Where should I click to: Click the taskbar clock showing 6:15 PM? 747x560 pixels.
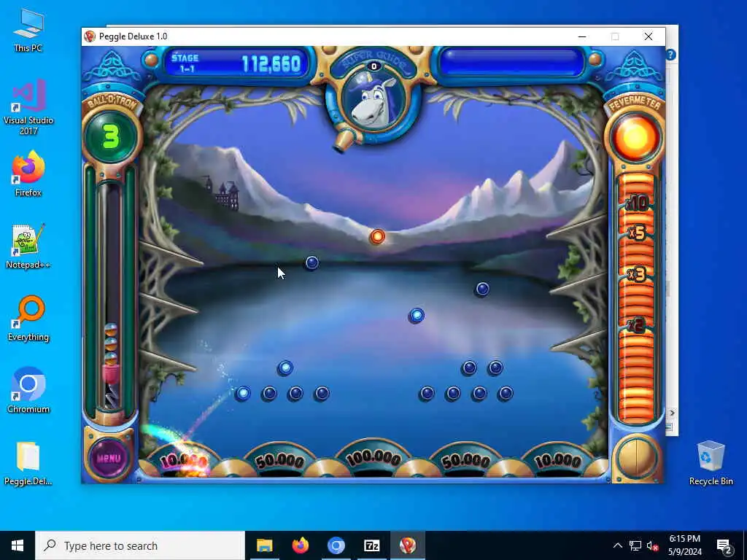pos(684,545)
